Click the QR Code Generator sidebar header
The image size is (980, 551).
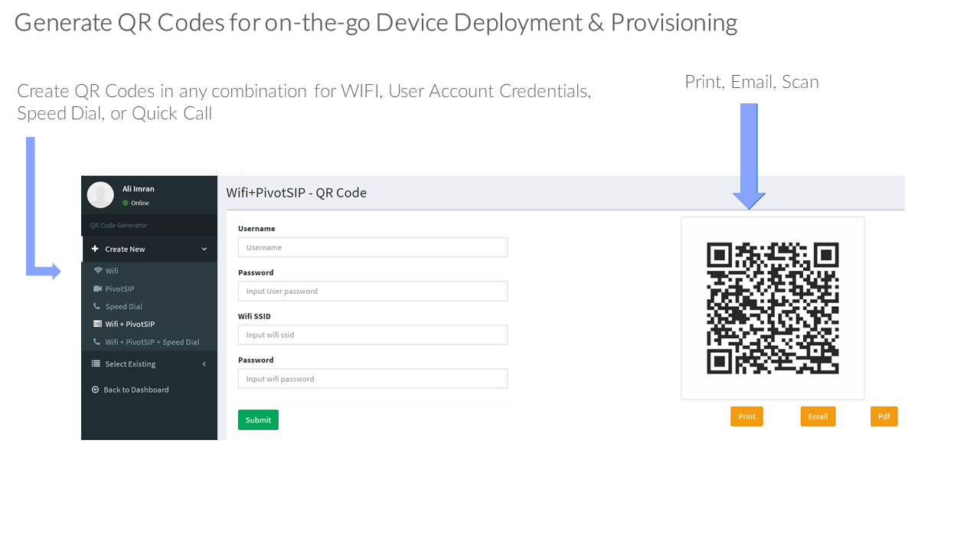(118, 225)
